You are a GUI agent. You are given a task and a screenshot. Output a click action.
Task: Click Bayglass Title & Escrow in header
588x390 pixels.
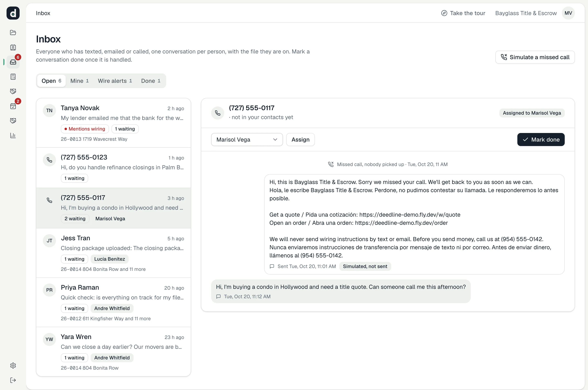click(x=526, y=13)
